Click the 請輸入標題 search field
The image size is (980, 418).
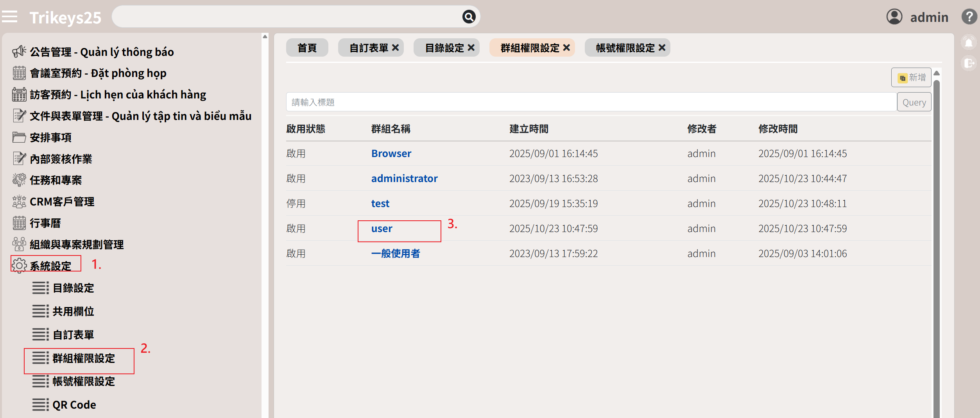[x=591, y=102]
